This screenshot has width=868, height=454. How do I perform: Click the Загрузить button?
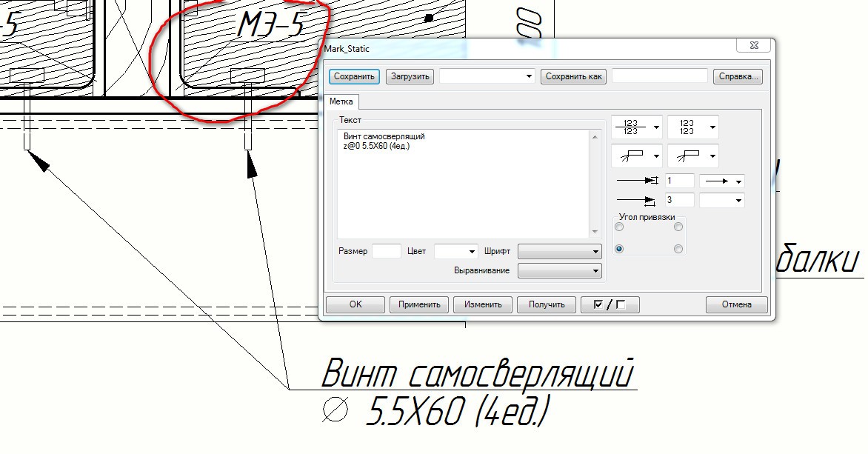(x=410, y=76)
